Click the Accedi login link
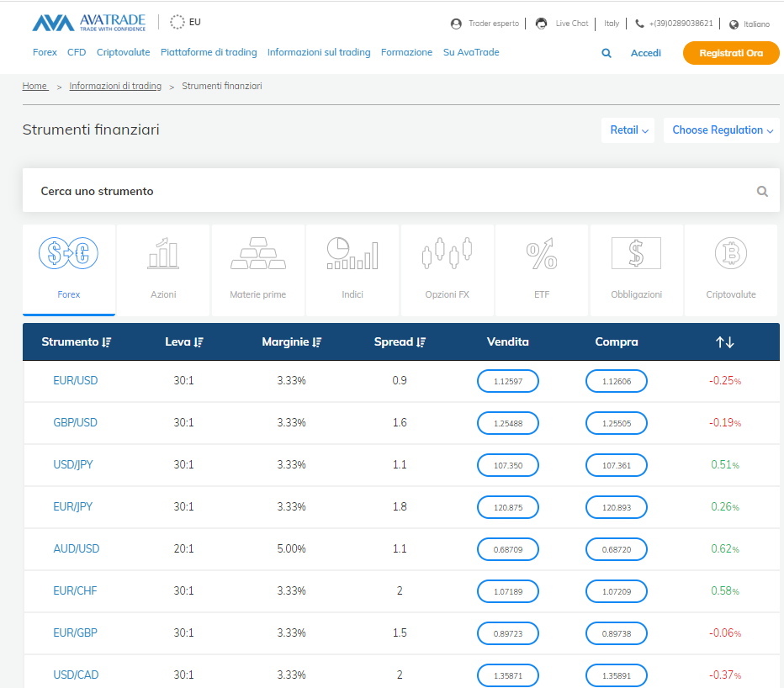This screenshot has width=784, height=688. (645, 53)
